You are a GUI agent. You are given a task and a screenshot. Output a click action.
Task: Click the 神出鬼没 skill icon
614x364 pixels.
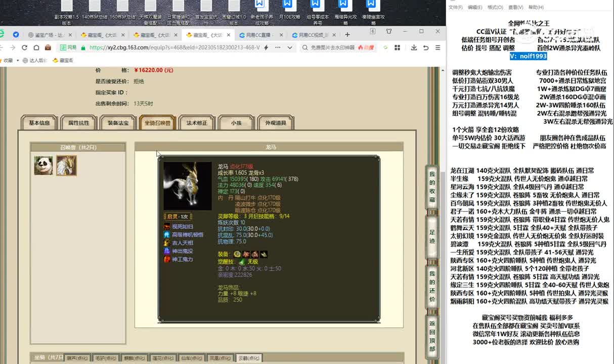pyautogui.click(x=167, y=251)
